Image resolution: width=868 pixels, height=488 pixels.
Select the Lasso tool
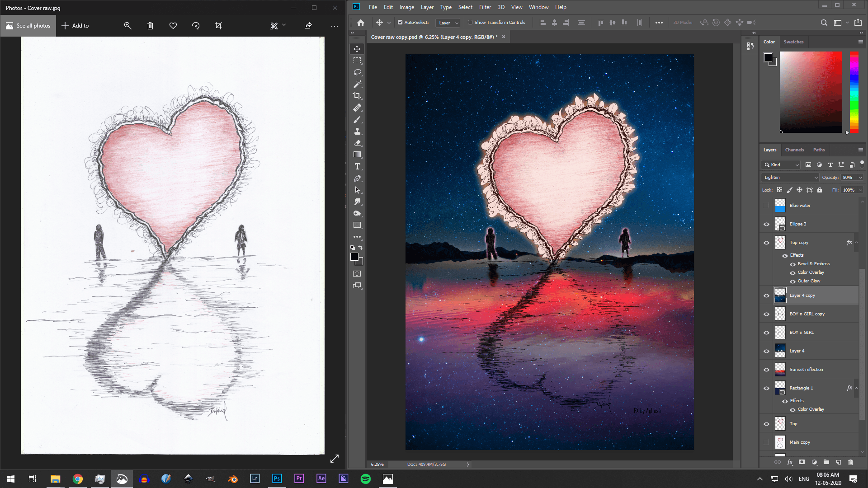point(357,72)
